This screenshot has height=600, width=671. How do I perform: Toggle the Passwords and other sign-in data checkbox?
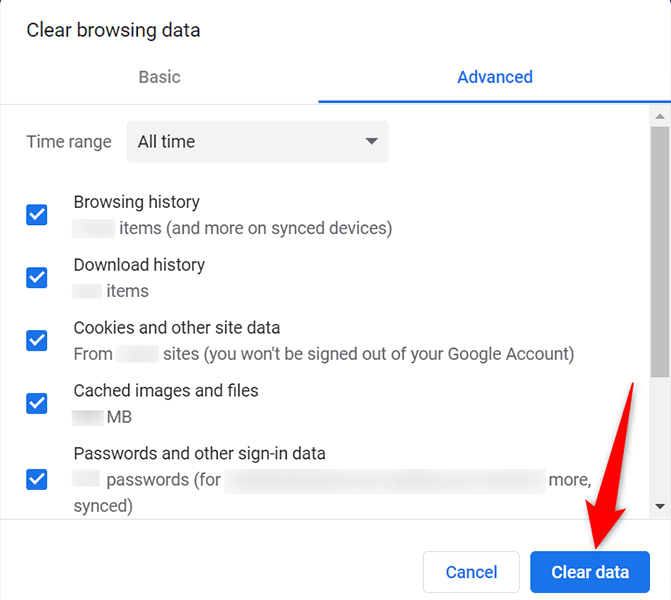[37, 479]
